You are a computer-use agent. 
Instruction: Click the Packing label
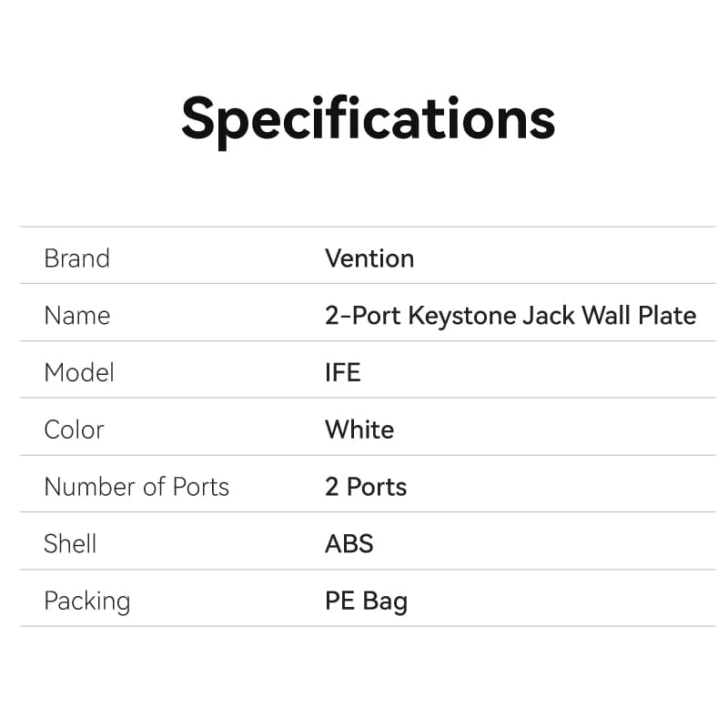86,602
